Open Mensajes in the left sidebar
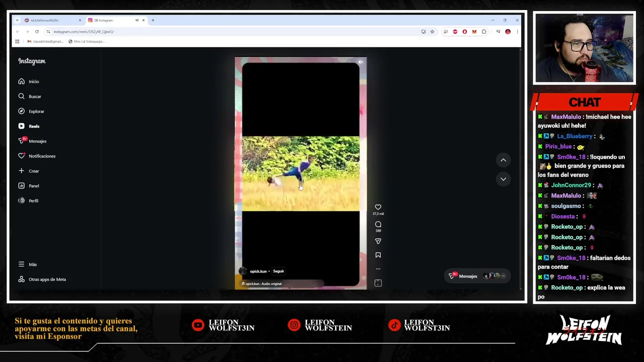The height and width of the screenshot is (362, 644). click(x=32, y=141)
